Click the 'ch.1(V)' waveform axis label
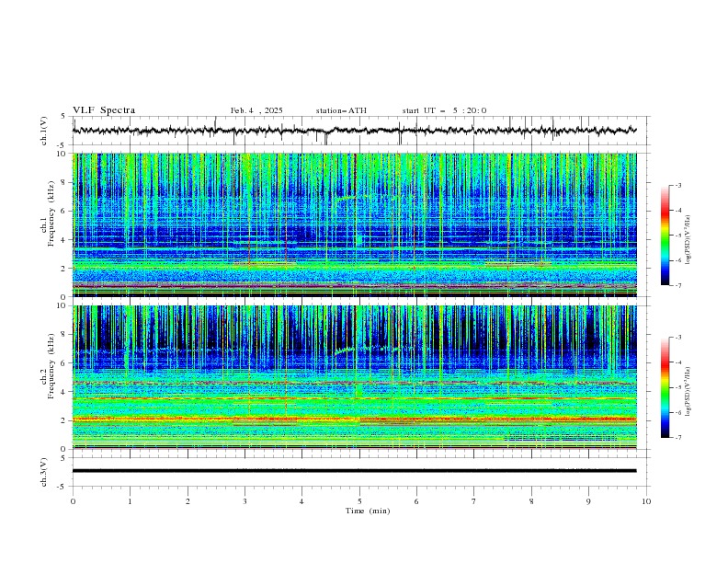728x563 pixels. coord(44,131)
